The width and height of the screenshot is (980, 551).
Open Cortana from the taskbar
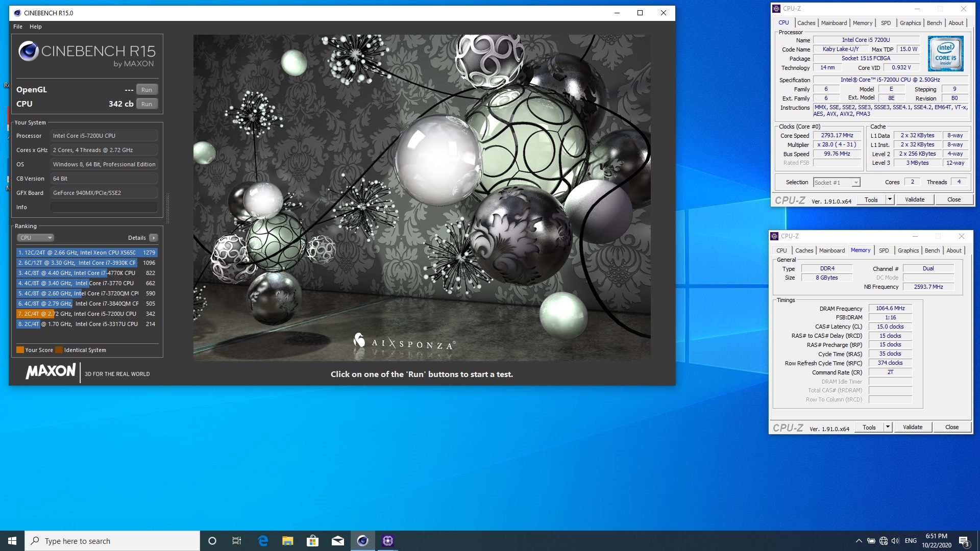212,541
